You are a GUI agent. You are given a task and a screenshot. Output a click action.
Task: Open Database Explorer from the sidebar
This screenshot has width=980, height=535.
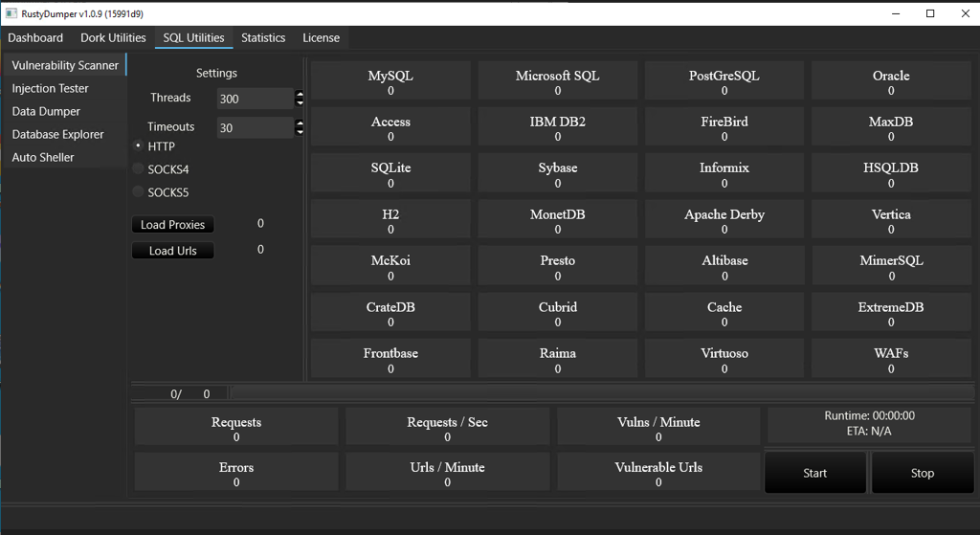(x=57, y=134)
